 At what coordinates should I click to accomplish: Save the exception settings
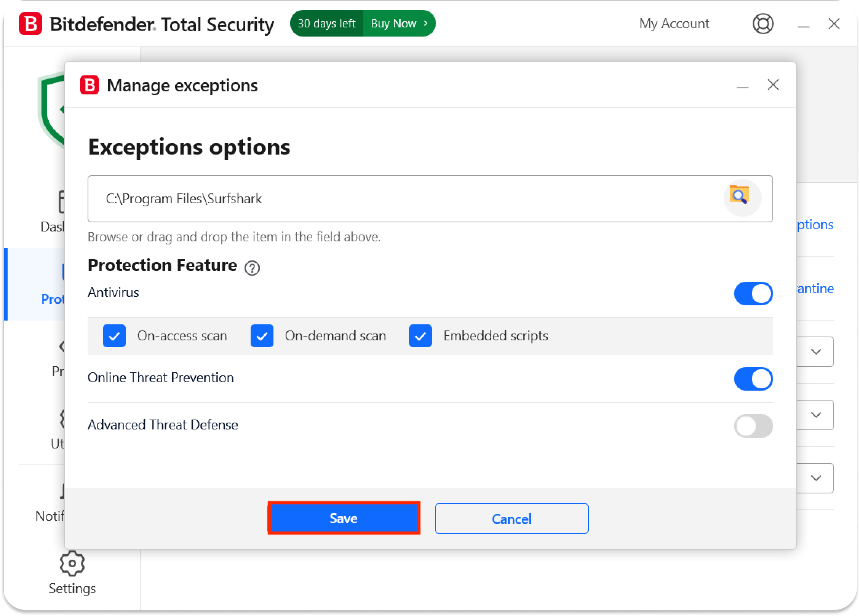[x=344, y=518]
